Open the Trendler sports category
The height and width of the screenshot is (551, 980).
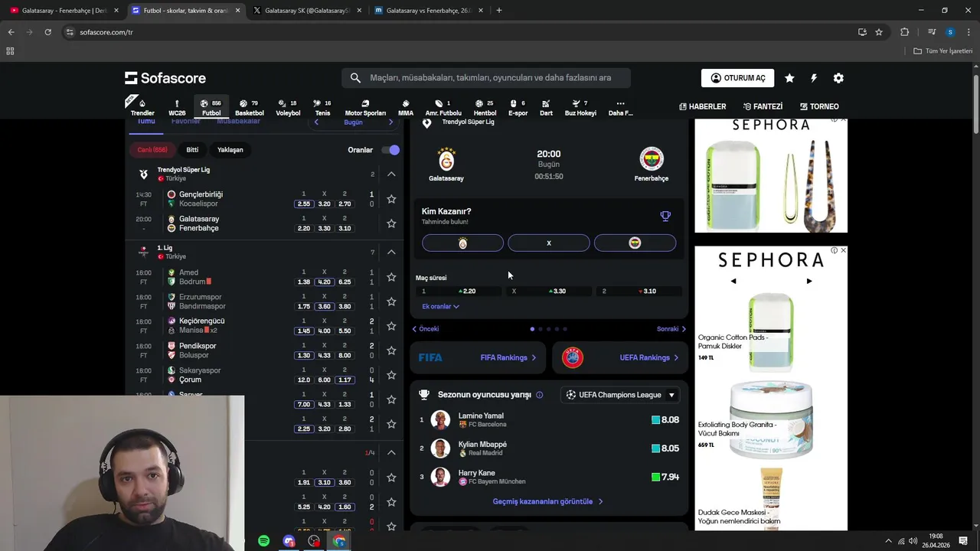coord(142,108)
